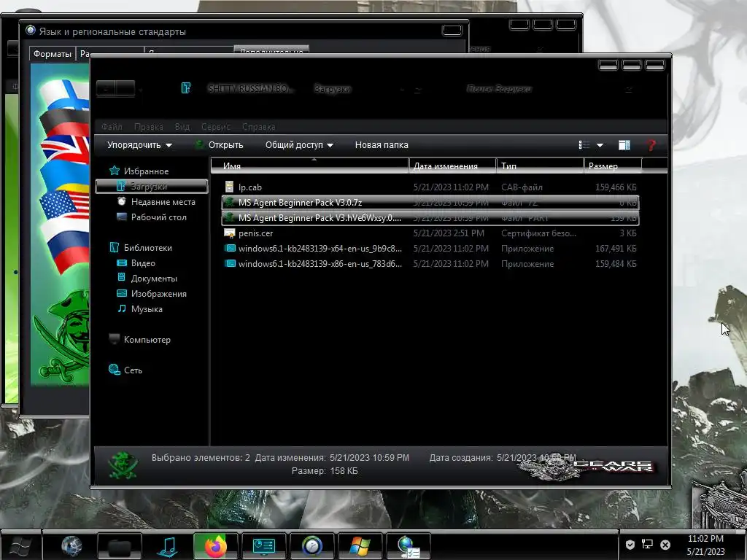Click lp.cab size value 159,466 КБ
The height and width of the screenshot is (560, 747).
coord(616,187)
